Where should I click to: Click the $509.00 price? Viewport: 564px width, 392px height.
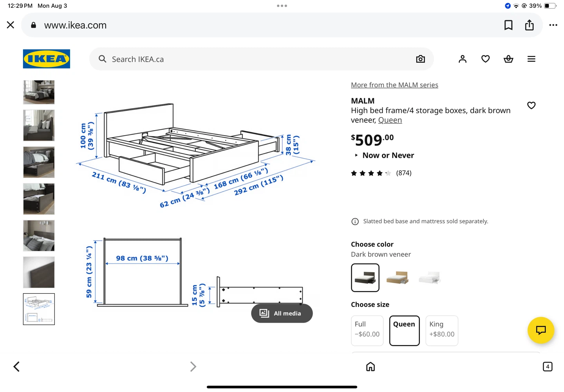(372, 139)
